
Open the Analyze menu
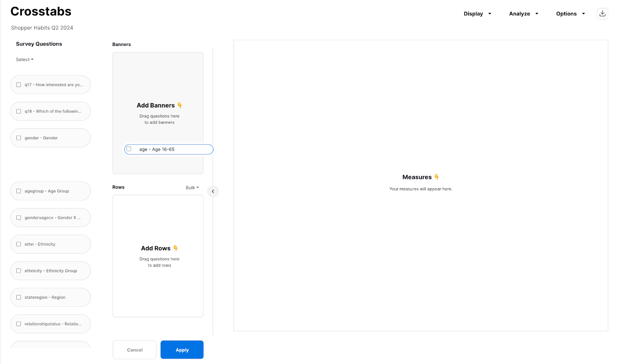click(523, 14)
